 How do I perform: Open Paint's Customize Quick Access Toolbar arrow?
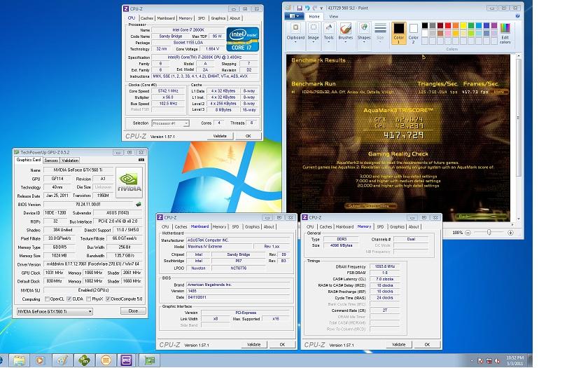click(x=321, y=8)
